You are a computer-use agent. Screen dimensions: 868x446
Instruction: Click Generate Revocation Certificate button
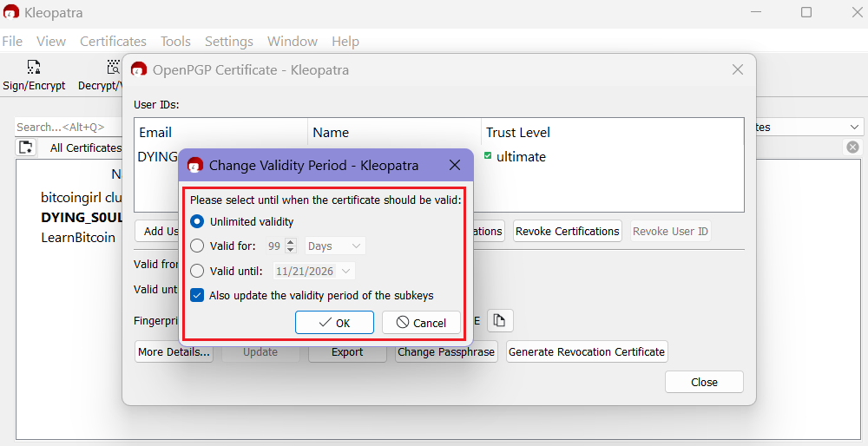[x=587, y=352]
